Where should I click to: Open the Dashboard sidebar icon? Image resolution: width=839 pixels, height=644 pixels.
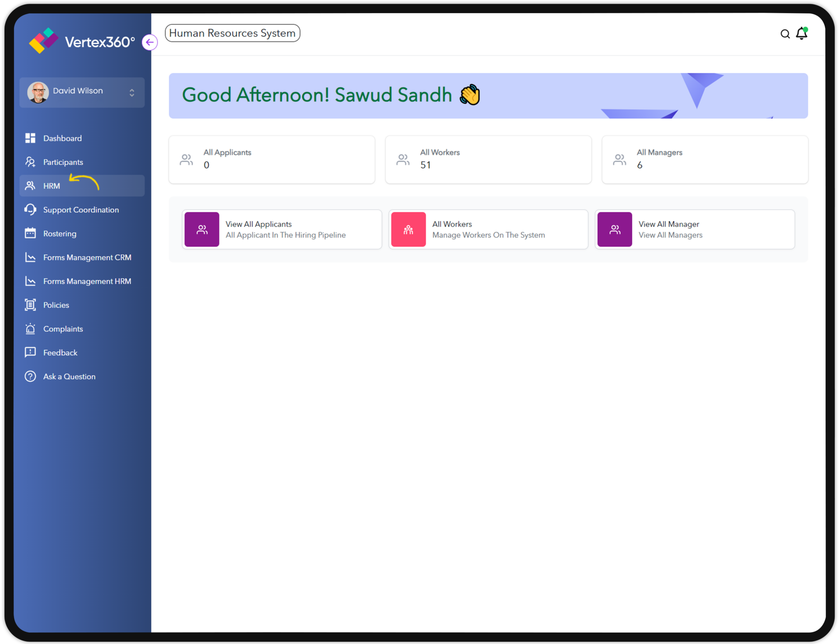pos(30,138)
